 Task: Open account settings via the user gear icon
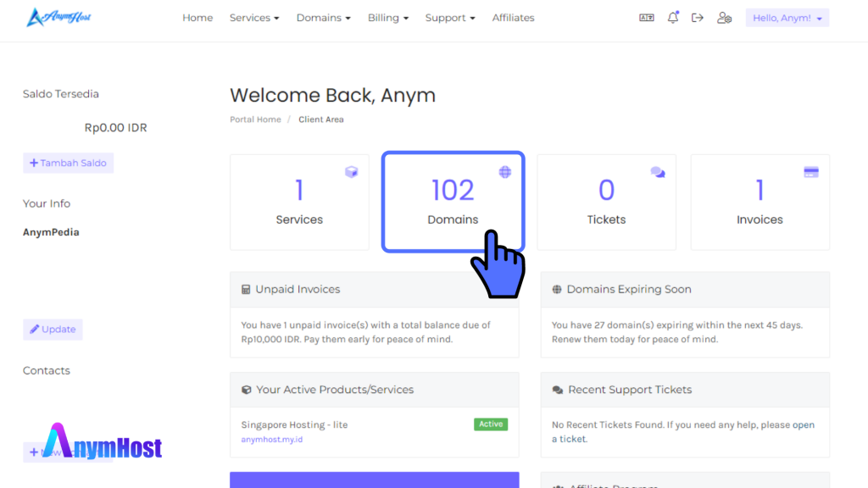pyautogui.click(x=724, y=17)
